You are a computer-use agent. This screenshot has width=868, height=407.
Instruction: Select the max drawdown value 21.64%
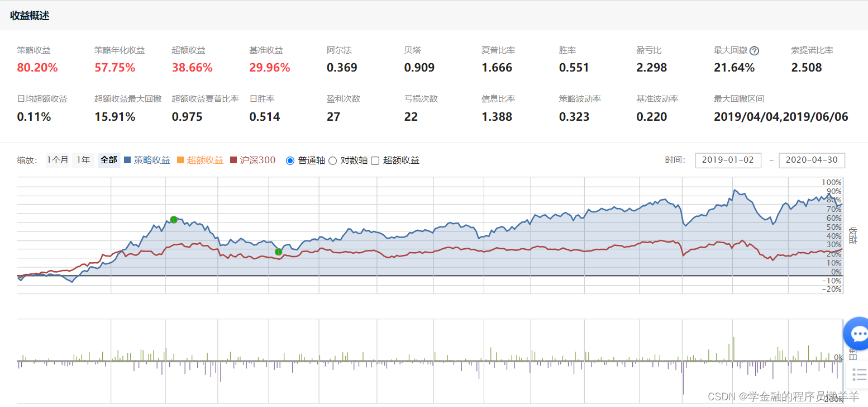point(735,68)
